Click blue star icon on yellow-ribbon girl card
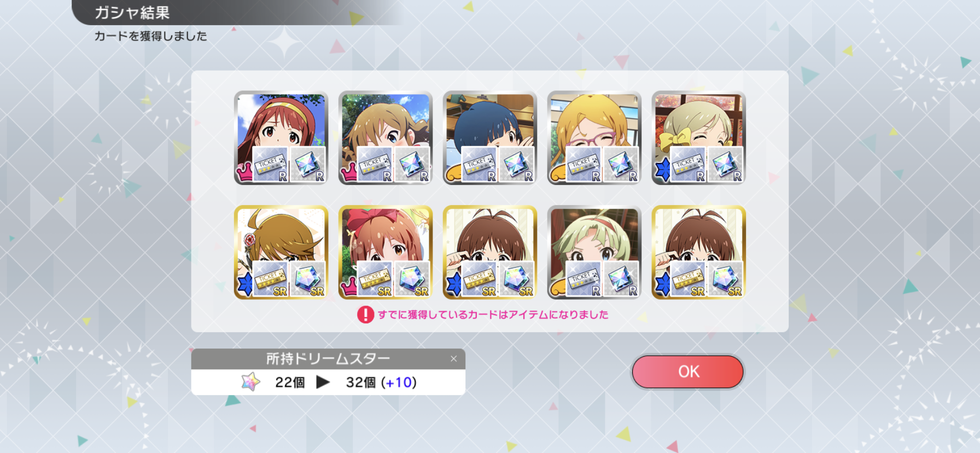980x453 pixels. click(x=662, y=170)
